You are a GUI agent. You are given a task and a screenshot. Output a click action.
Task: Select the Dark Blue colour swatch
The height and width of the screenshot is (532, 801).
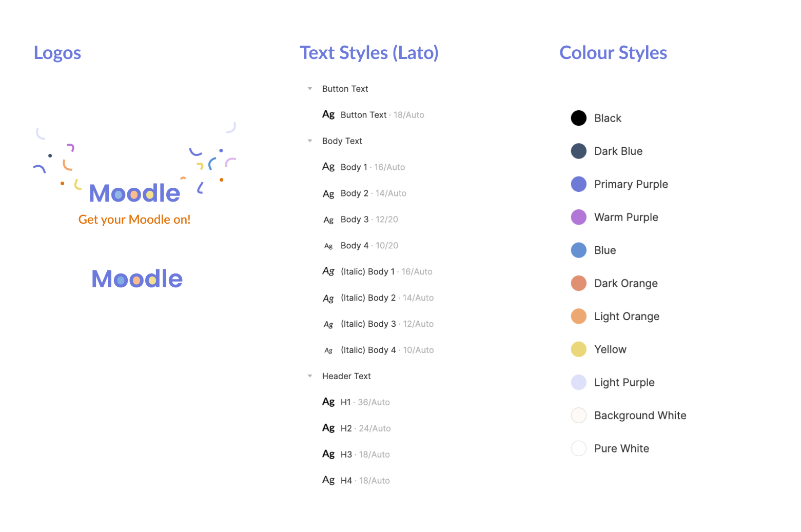[x=579, y=151]
